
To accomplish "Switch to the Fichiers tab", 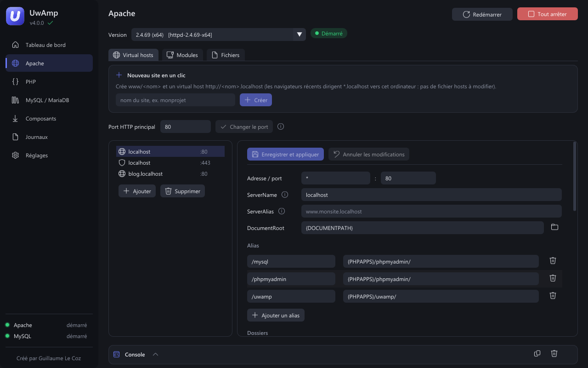I will point(226,55).
